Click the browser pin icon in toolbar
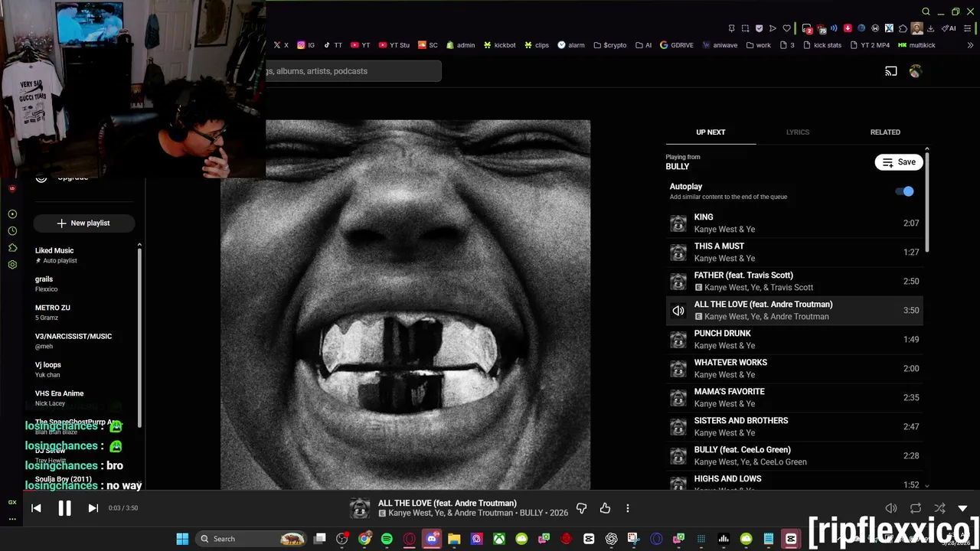The image size is (980, 551). pos(731,28)
